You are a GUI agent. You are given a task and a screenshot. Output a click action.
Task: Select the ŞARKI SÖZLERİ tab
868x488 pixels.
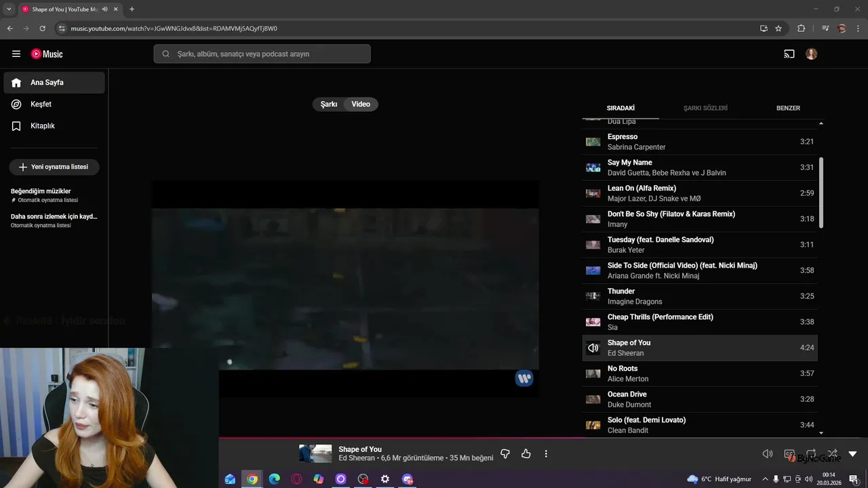click(x=705, y=108)
